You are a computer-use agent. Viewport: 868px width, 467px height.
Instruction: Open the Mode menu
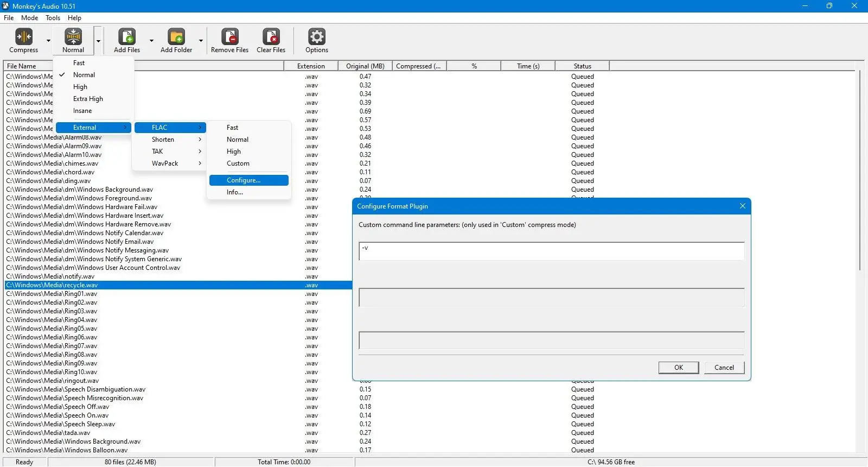(29, 18)
